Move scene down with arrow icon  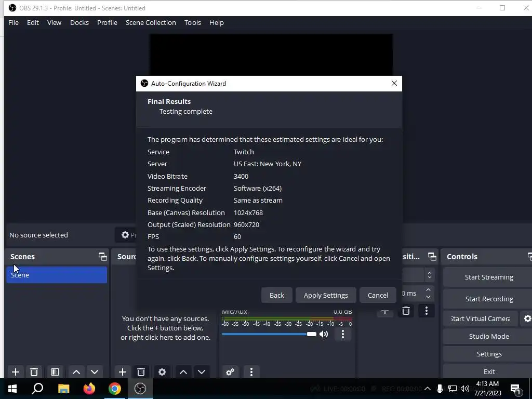(95, 372)
